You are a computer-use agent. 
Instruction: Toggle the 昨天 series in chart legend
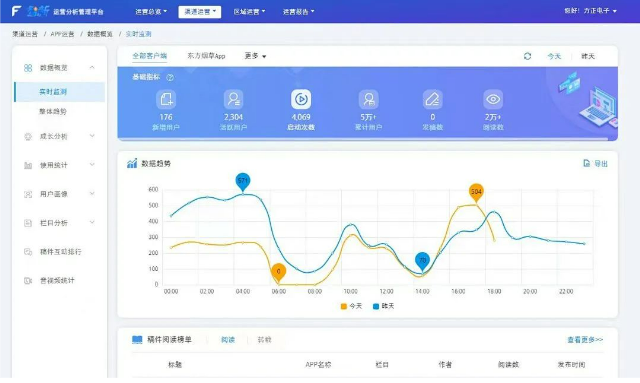(x=384, y=306)
